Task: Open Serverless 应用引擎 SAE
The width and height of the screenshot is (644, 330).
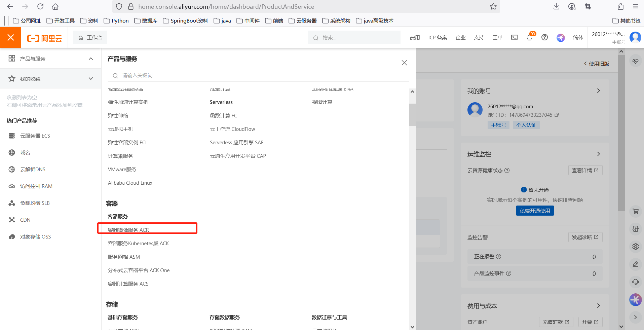Action: pos(237,143)
